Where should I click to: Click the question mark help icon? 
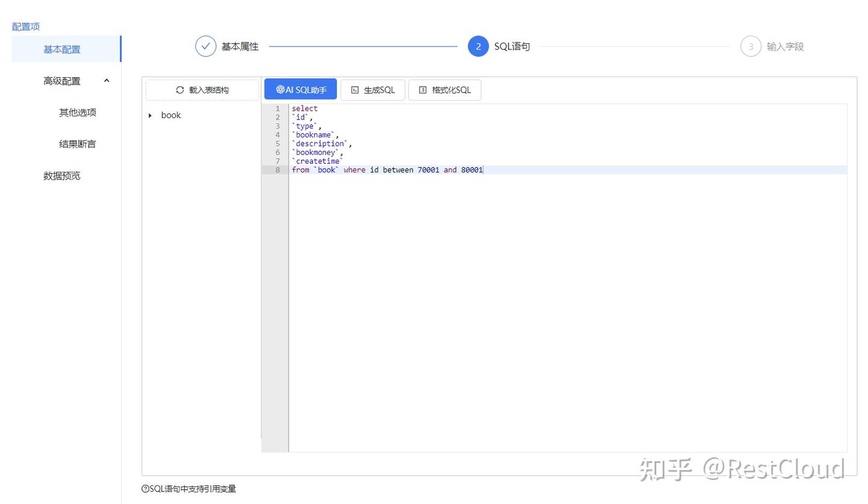(x=145, y=489)
